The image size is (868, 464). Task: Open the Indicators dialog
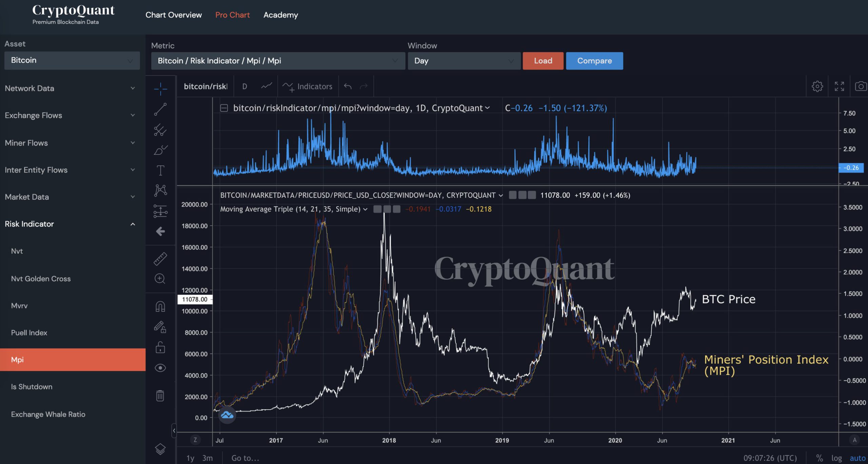[308, 86]
